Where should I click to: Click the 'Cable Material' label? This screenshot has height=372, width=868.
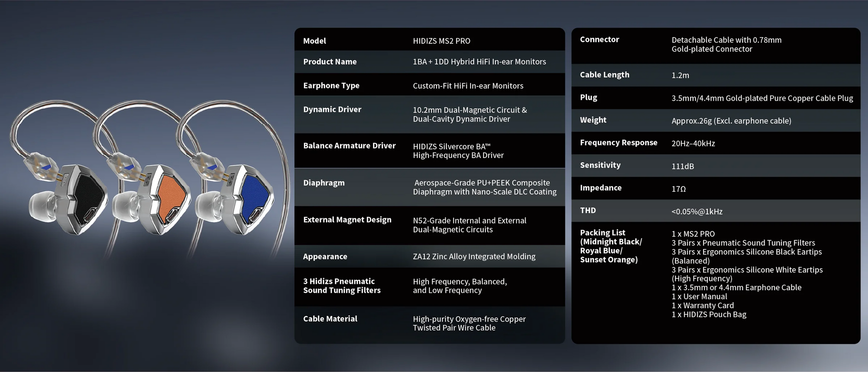pyautogui.click(x=330, y=319)
